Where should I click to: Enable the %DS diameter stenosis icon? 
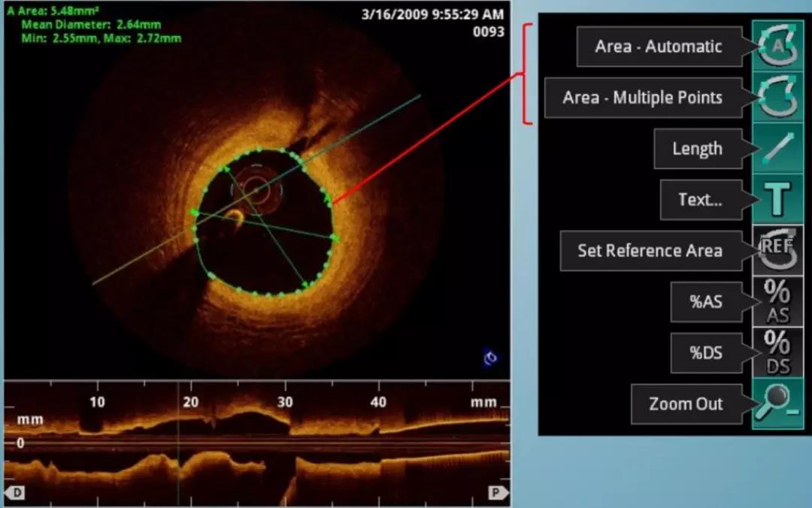(777, 352)
